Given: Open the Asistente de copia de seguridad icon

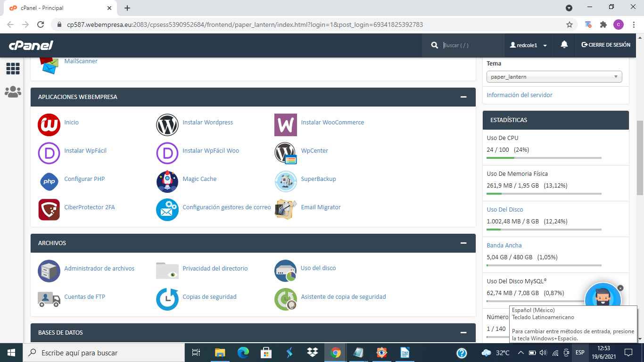Looking at the screenshot, I should [x=286, y=299].
